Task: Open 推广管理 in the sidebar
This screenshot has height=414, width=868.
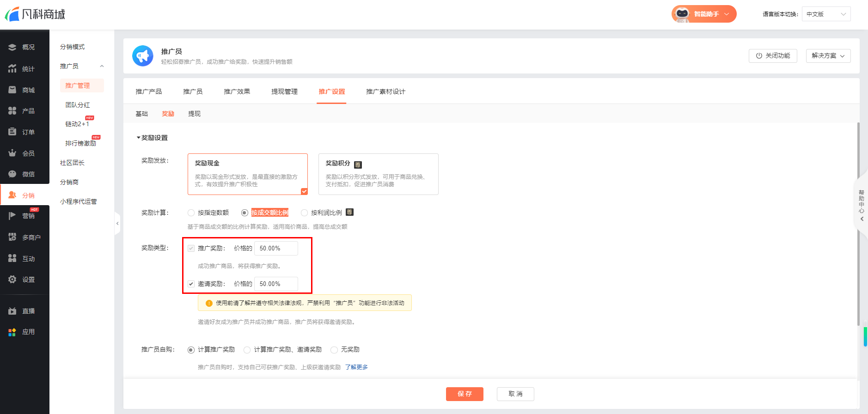Action: click(82, 85)
